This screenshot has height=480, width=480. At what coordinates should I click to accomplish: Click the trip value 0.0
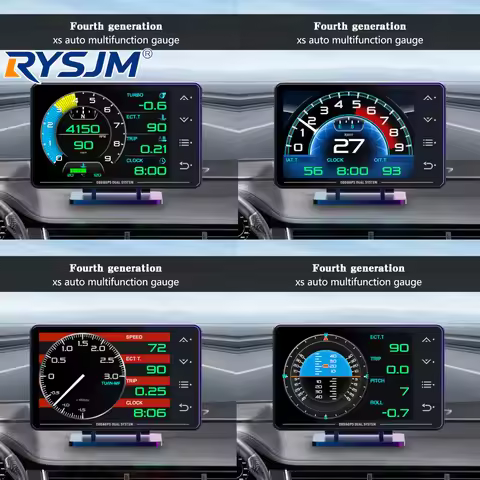point(397,370)
